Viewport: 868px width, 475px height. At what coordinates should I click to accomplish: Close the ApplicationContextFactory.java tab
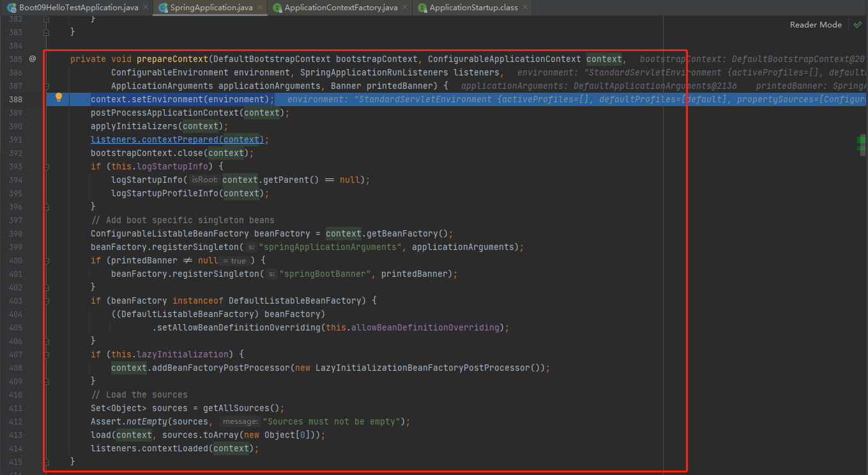[x=406, y=8]
